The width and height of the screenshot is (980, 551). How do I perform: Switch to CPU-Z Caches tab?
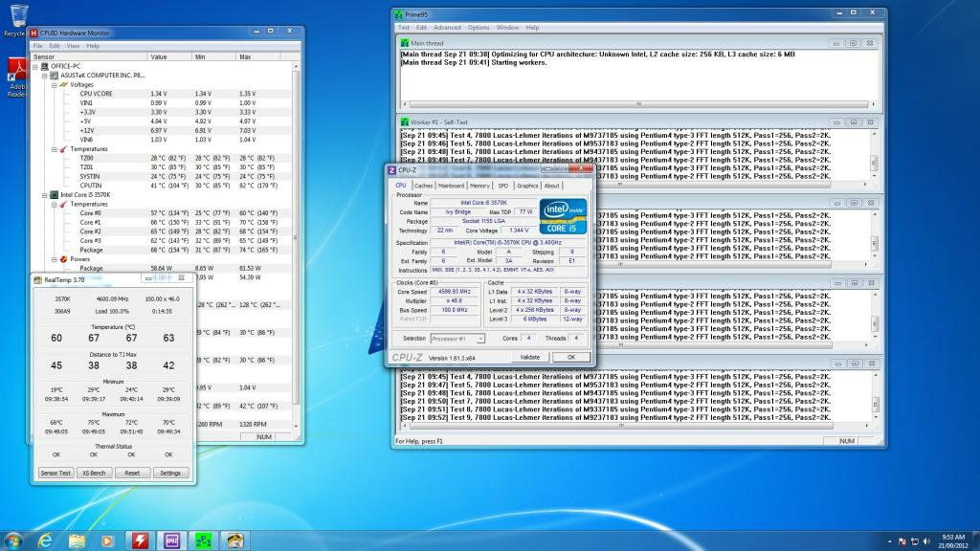423,186
